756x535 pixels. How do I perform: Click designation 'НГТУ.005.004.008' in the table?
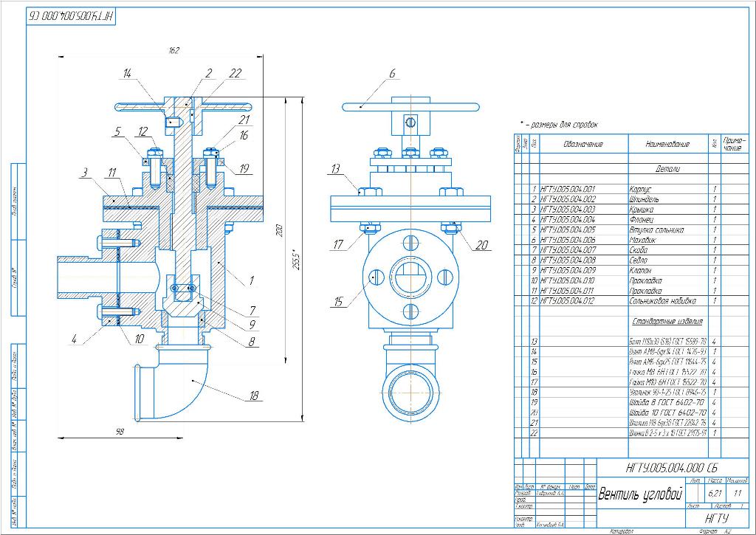pyautogui.click(x=568, y=260)
